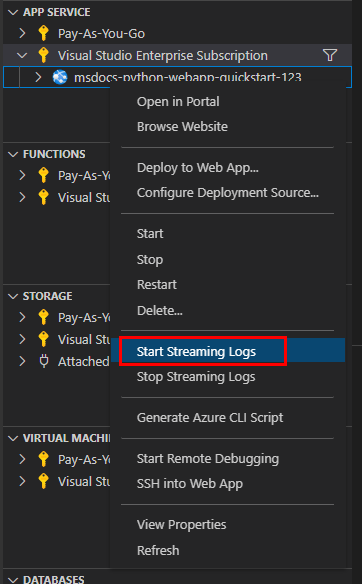This screenshot has width=362, height=584.
Task: Select Open in Portal
Action: click(x=178, y=102)
